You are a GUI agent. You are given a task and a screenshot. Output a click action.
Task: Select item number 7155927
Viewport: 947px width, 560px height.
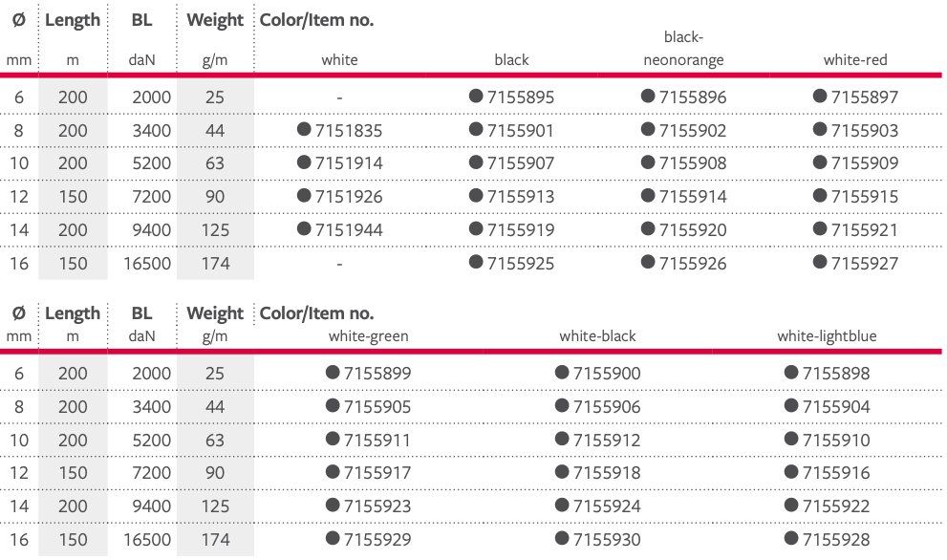[x=864, y=264]
